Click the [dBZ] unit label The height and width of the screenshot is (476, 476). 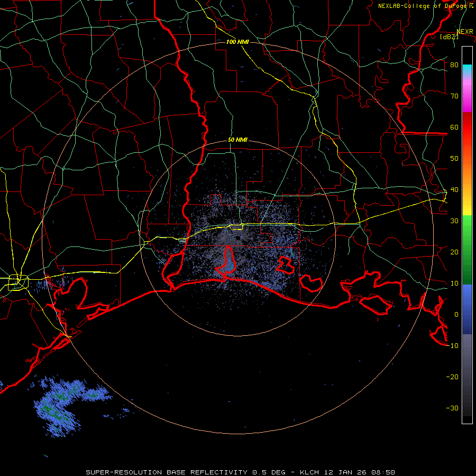pos(449,36)
